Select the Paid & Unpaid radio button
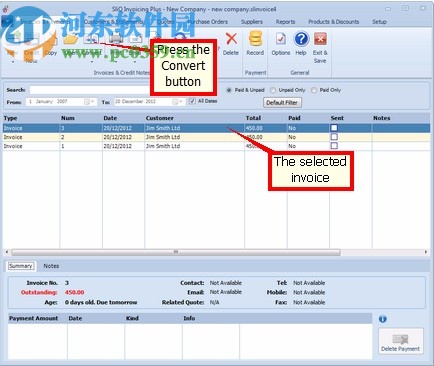Screen dimensions: 434x366 pyautogui.click(x=229, y=90)
